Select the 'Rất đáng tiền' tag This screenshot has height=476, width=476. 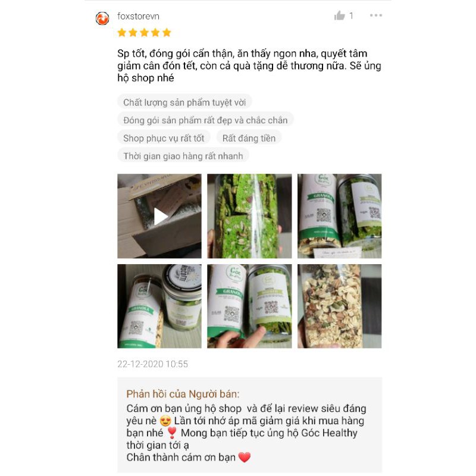(249, 138)
